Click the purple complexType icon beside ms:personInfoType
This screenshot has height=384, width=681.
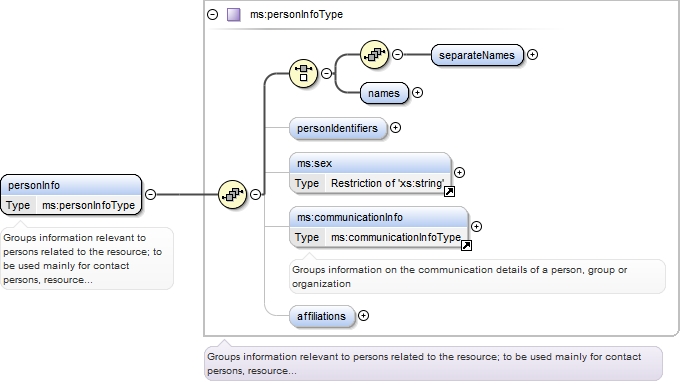[234, 14]
